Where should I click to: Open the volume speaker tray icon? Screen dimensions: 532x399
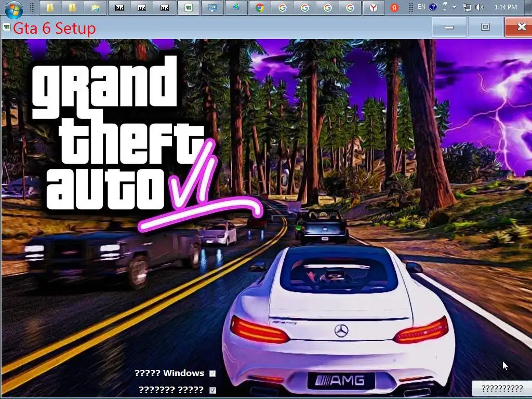(x=479, y=7)
